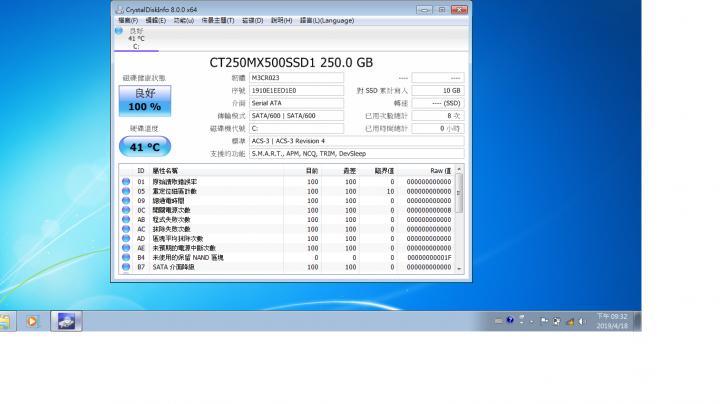
Task: Click the CrystalDiskInfo taskbar button
Action: point(66,321)
